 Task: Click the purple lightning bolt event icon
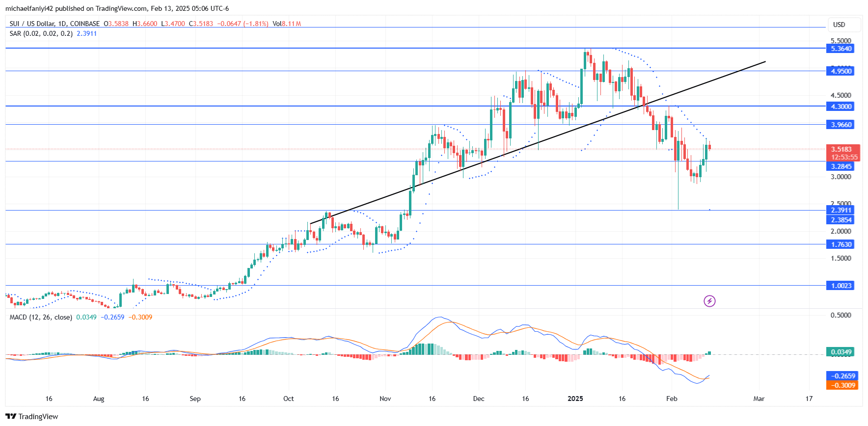click(709, 301)
